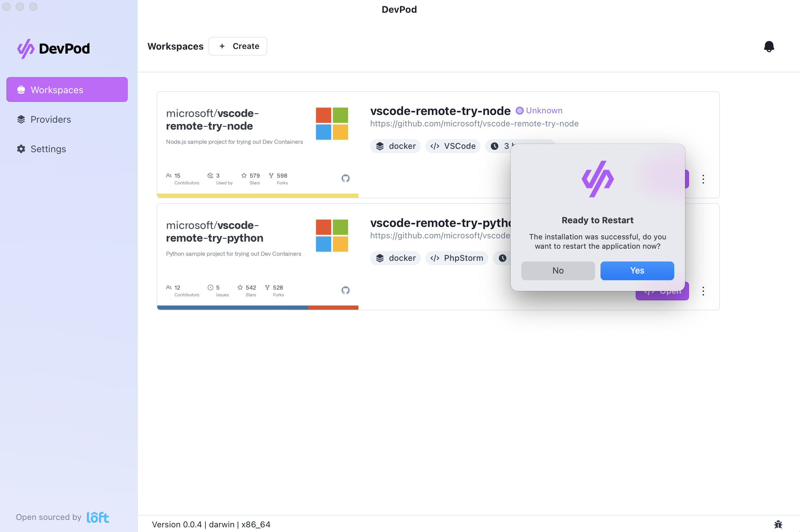Select Workspaces in the sidebar
This screenshot has height=532, width=800.
coord(67,90)
